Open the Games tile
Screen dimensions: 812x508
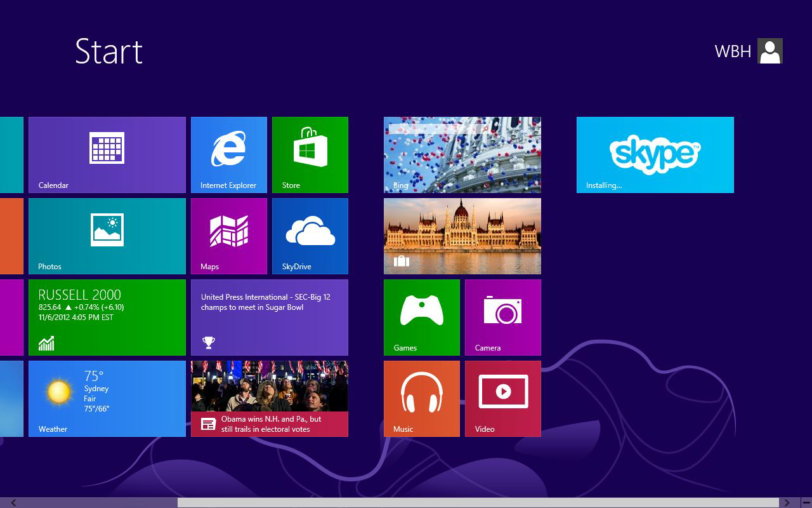click(422, 317)
